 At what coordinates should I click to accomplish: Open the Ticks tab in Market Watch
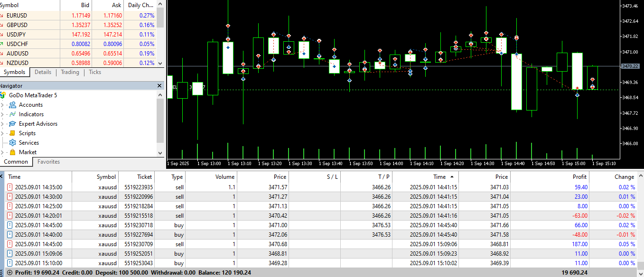pyautogui.click(x=95, y=72)
